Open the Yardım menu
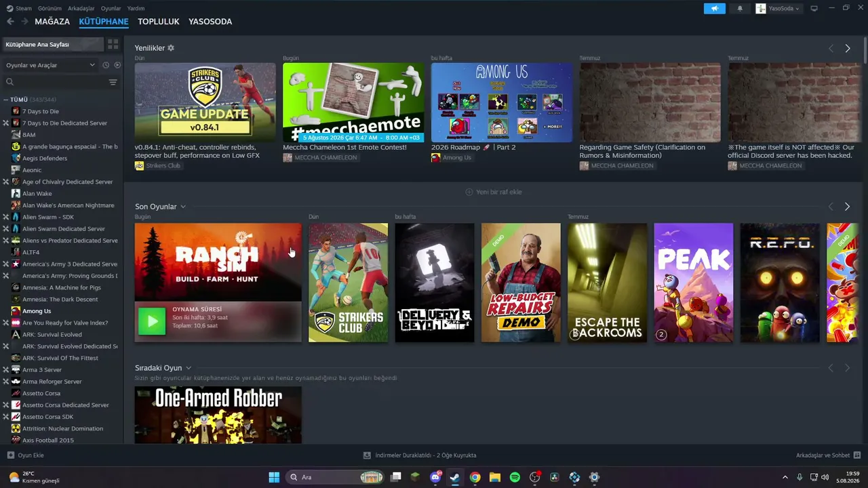The width and height of the screenshot is (868, 488). coord(136,8)
